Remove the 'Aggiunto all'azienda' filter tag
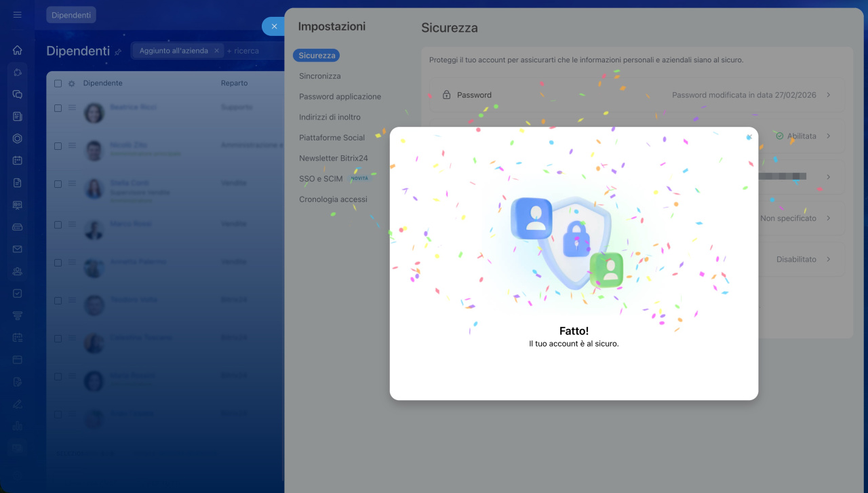The width and height of the screenshot is (868, 493). (x=216, y=51)
